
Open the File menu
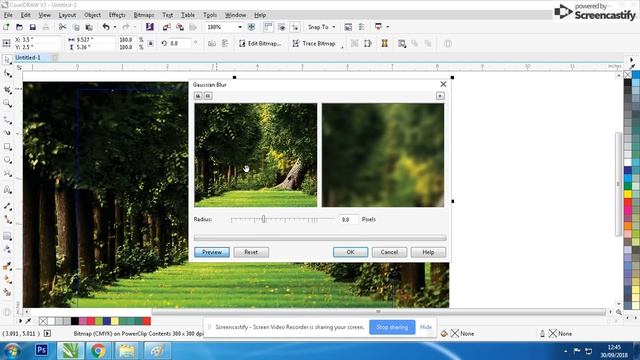[x=8, y=15]
